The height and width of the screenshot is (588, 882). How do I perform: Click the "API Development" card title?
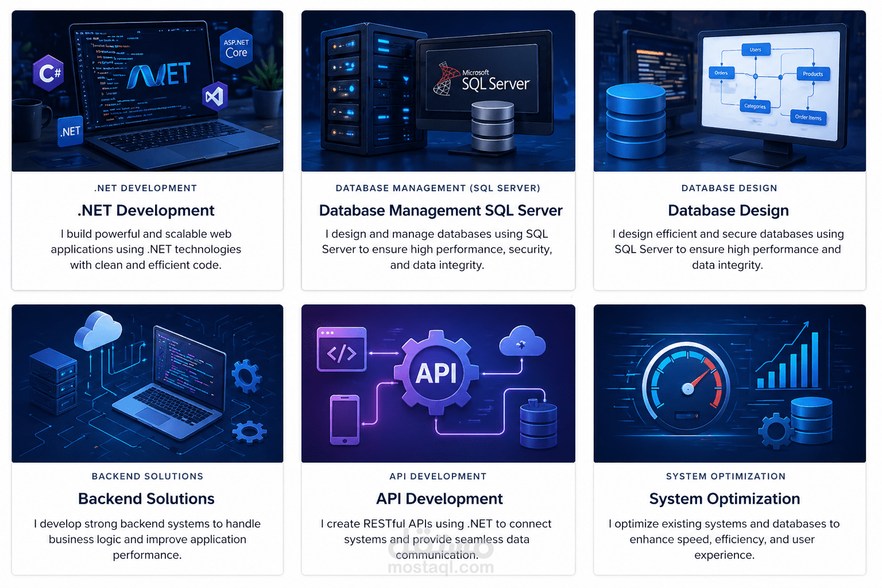click(x=439, y=499)
